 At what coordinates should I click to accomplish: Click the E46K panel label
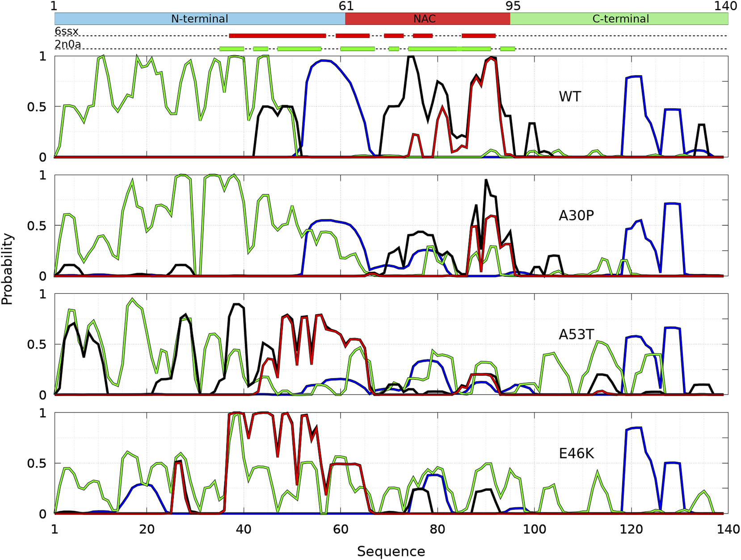click(x=576, y=454)
